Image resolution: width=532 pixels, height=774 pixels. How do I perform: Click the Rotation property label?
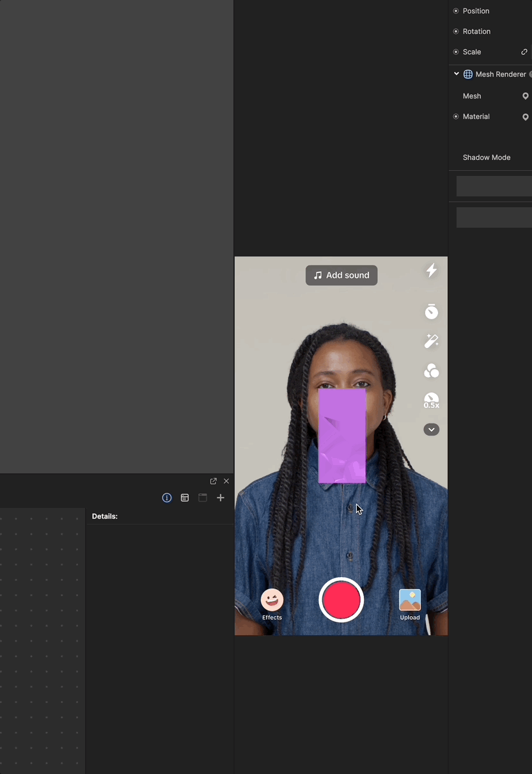coord(477,31)
